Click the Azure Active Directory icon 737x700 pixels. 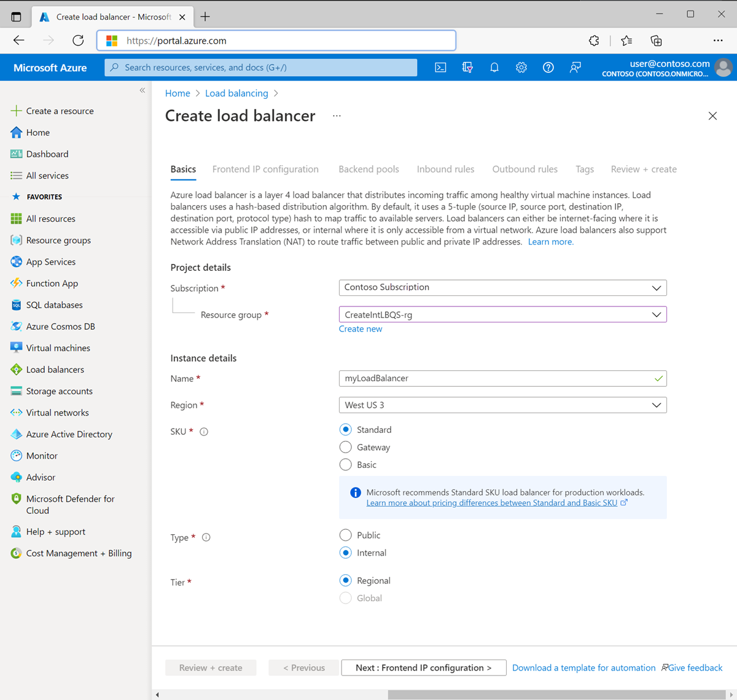pos(16,434)
